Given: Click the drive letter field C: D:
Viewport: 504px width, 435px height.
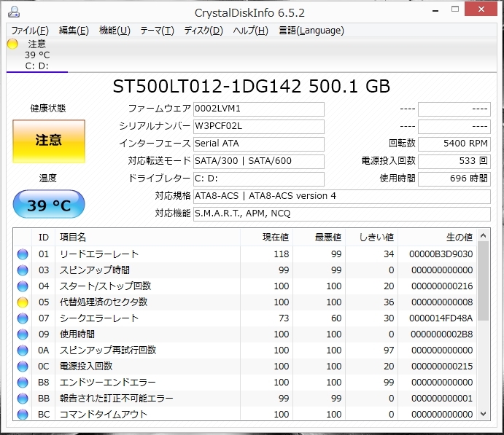Looking at the screenshot, I should (259, 179).
